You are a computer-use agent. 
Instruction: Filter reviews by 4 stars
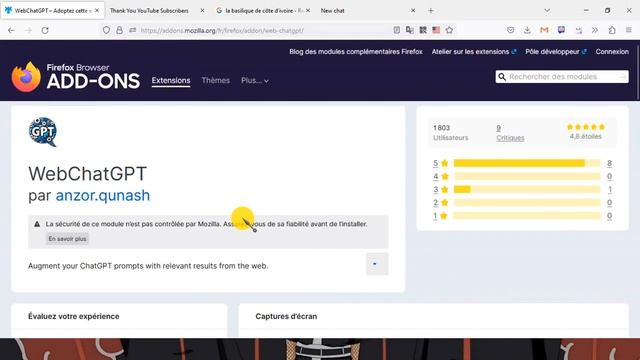pos(441,176)
